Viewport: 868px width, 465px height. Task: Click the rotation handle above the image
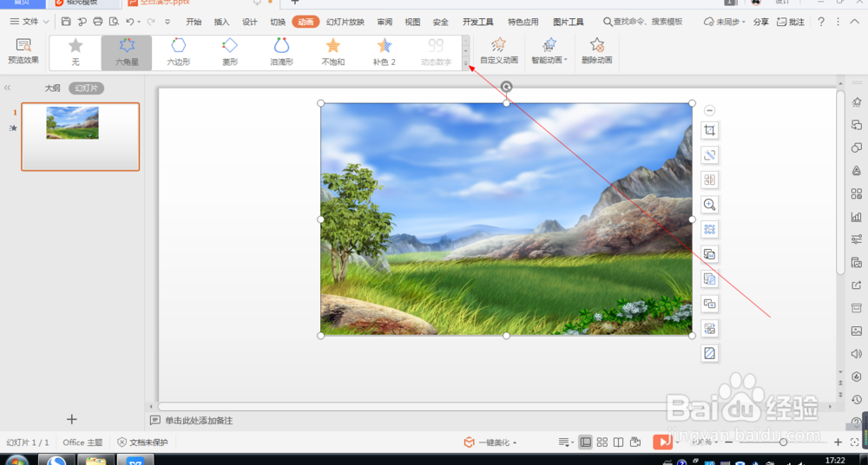(x=506, y=87)
